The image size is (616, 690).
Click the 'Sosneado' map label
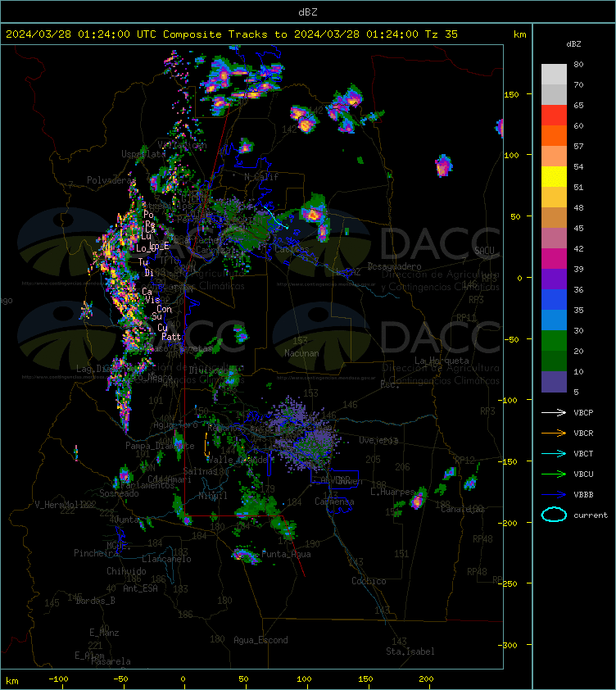tap(119, 493)
